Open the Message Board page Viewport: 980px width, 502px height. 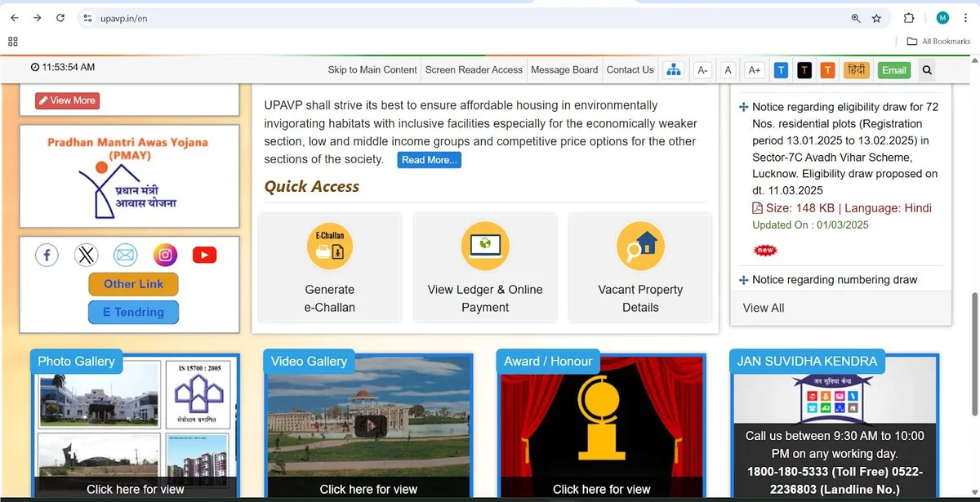564,70
